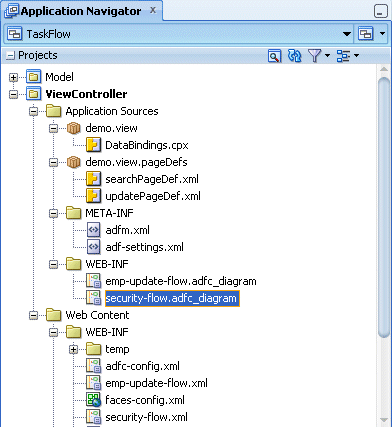
Task: Click the adfm.xml file icon
Action: coord(93,230)
